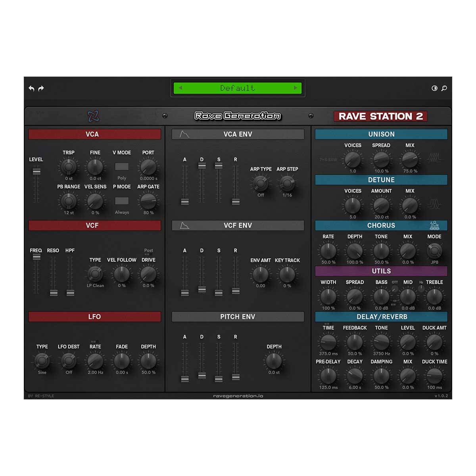The height and width of the screenshot is (476, 476).
Task: Click the ARP GATE knob
Action: click(x=148, y=201)
